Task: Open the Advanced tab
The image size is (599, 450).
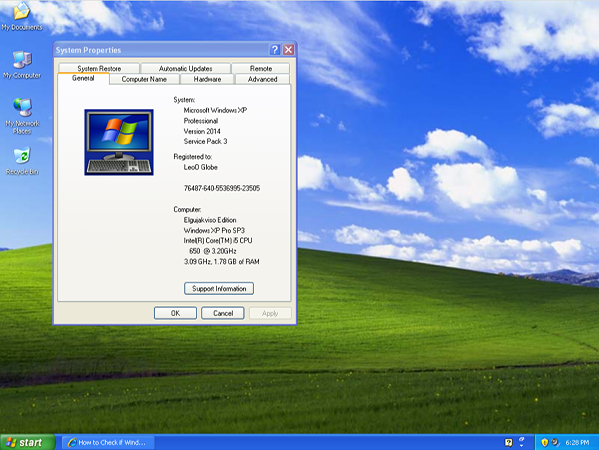Action: click(262, 79)
